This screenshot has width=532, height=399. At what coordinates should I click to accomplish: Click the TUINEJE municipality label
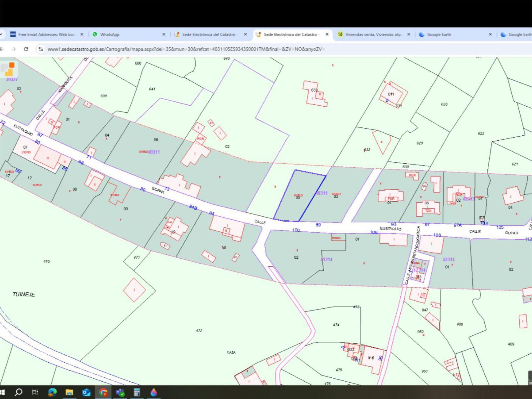24,294
